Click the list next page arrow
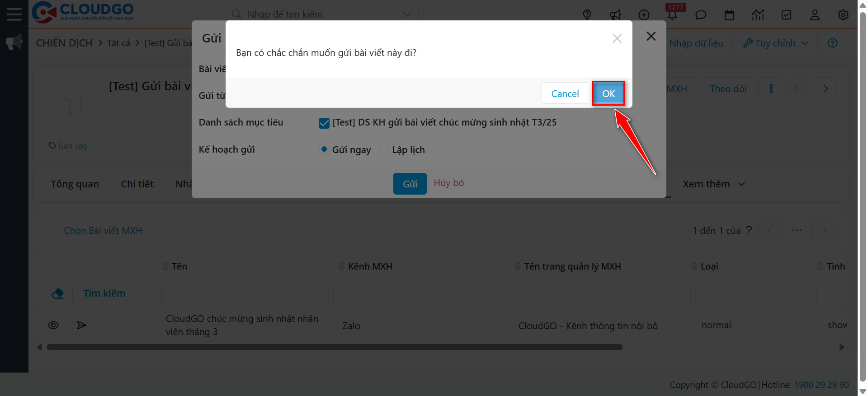Viewport: 868px width, 396px height. [824, 231]
